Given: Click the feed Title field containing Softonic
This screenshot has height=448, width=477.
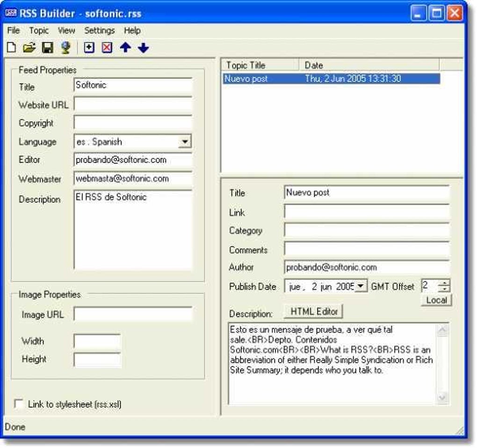Looking at the screenshot, I should (133, 85).
